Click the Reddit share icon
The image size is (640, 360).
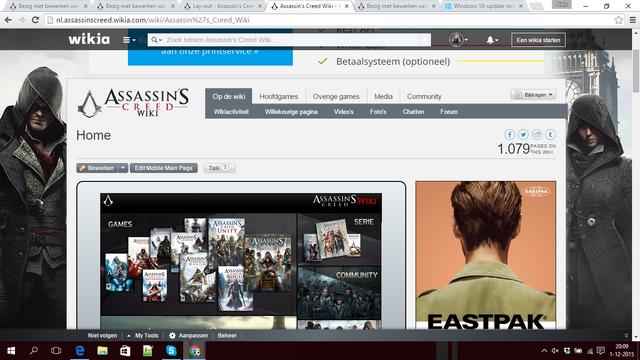(537, 134)
